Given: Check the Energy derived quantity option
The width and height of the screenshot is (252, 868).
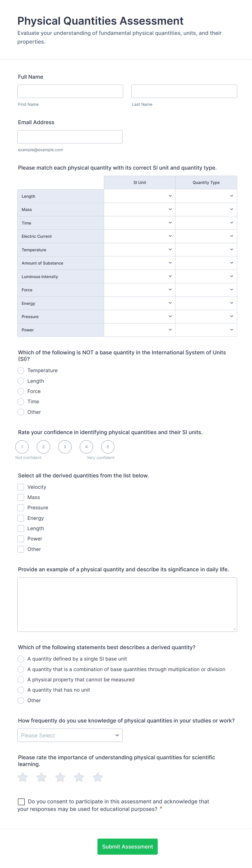Looking at the screenshot, I should [21, 518].
